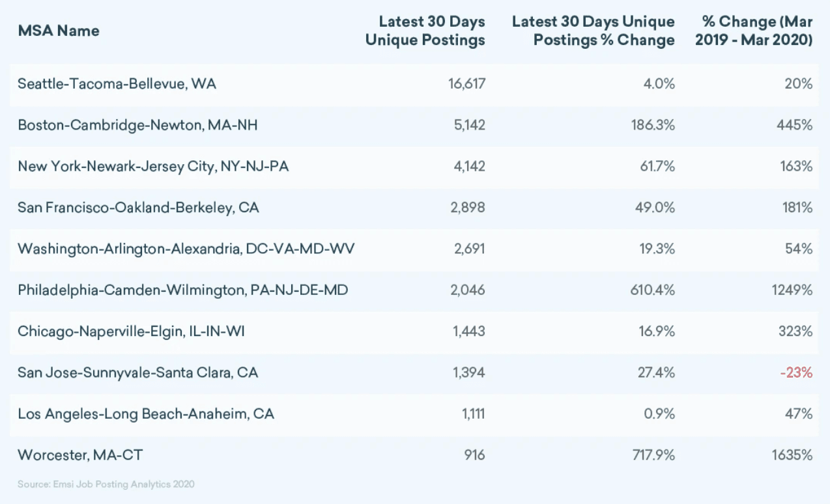The width and height of the screenshot is (830, 504).
Task: Click the Worcester, MA-CT row name
Action: [80, 455]
